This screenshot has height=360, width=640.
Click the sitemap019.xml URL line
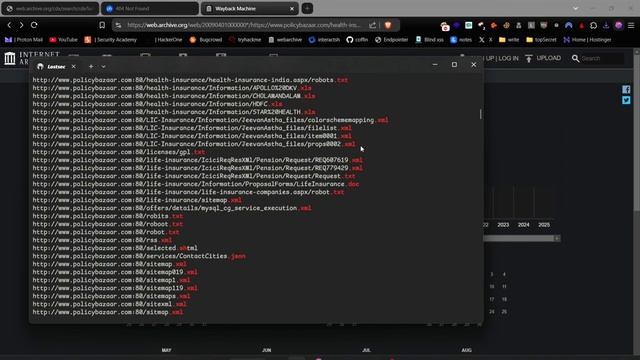coord(115,272)
